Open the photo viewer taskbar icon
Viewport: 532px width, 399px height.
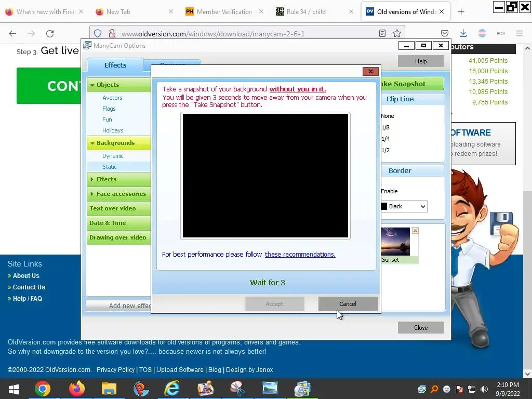270,389
